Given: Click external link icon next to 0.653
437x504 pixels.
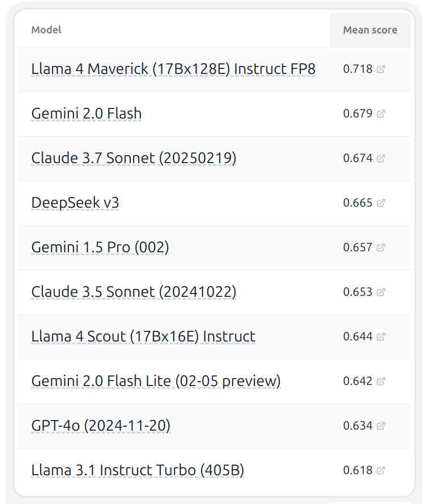Looking at the screenshot, I should coord(381,292).
